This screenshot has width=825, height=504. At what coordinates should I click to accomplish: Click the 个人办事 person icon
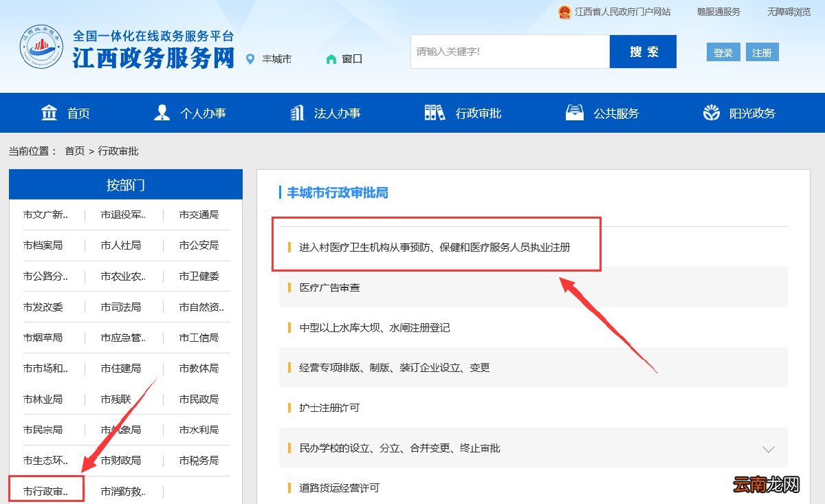[x=162, y=113]
